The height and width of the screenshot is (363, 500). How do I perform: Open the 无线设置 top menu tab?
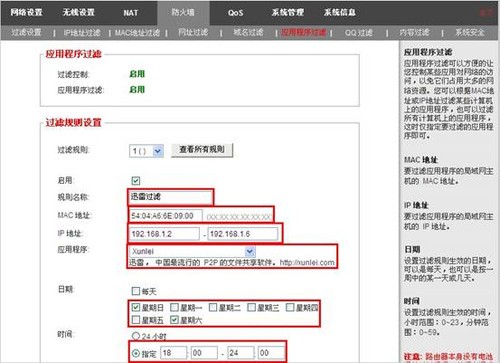pyautogui.click(x=79, y=12)
